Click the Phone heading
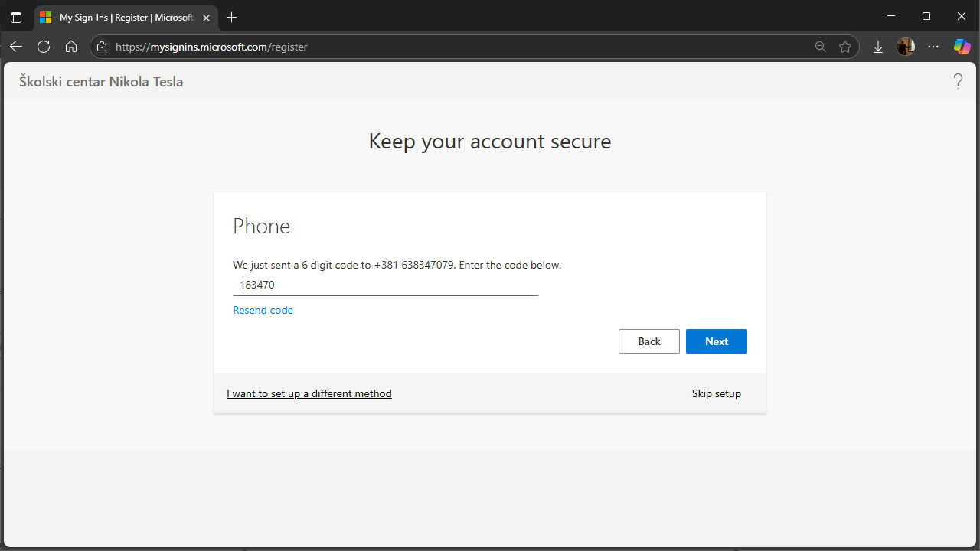 [262, 227]
